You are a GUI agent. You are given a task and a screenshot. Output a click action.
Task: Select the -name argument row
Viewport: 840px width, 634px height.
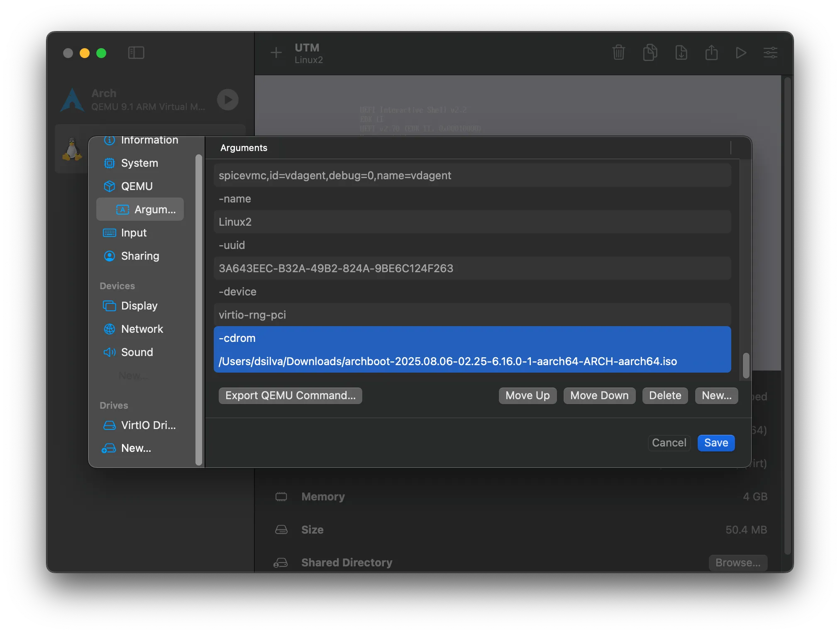point(472,199)
